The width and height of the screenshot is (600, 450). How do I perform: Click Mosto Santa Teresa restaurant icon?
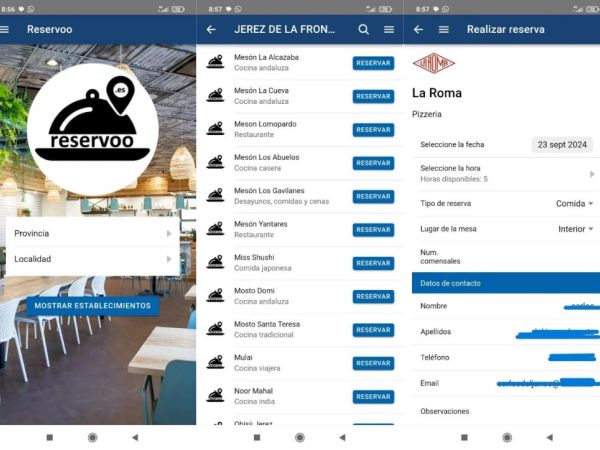pos(215,329)
